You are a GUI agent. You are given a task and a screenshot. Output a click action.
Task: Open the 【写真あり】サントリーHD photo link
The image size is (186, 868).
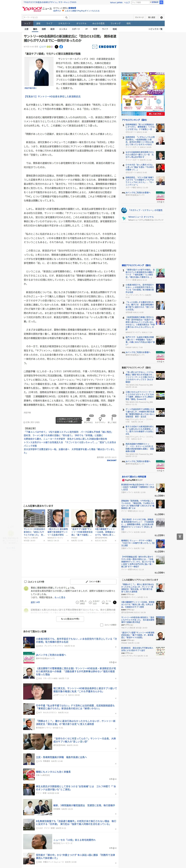point(52,96)
